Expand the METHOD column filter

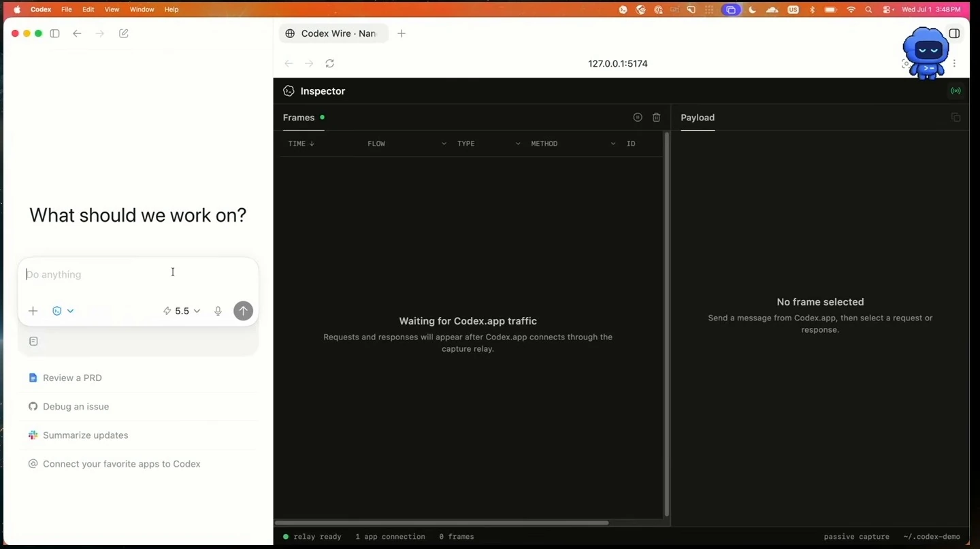coord(612,144)
